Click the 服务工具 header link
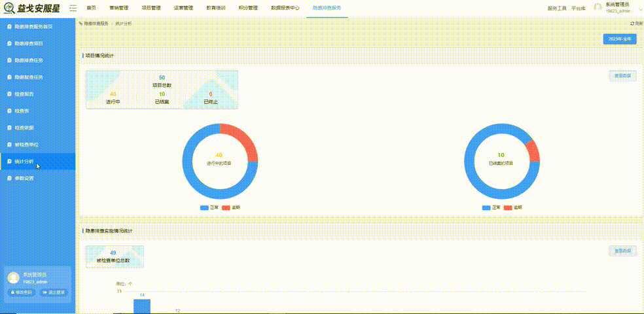Image resolution: width=644 pixels, height=314 pixels. 557,9
